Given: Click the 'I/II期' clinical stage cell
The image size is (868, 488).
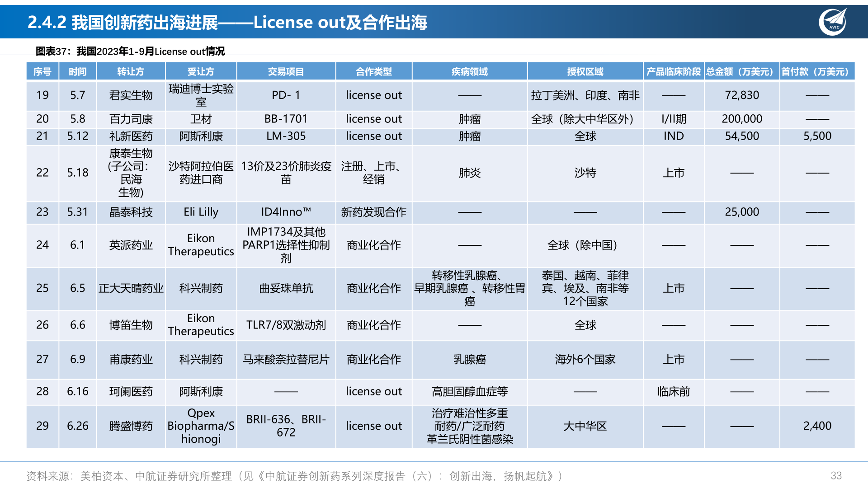Looking at the screenshot, I should click(x=674, y=119).
